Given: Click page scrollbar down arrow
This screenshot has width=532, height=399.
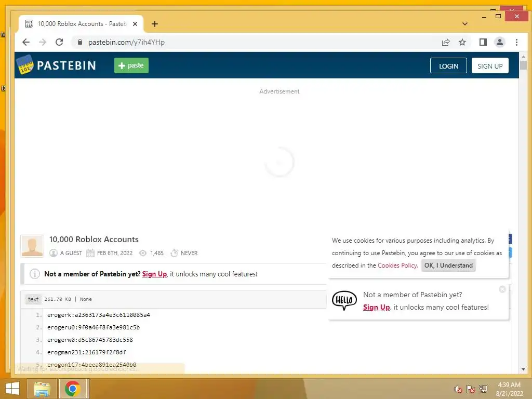Looking at the screenshot, I should tap(523, 369).
